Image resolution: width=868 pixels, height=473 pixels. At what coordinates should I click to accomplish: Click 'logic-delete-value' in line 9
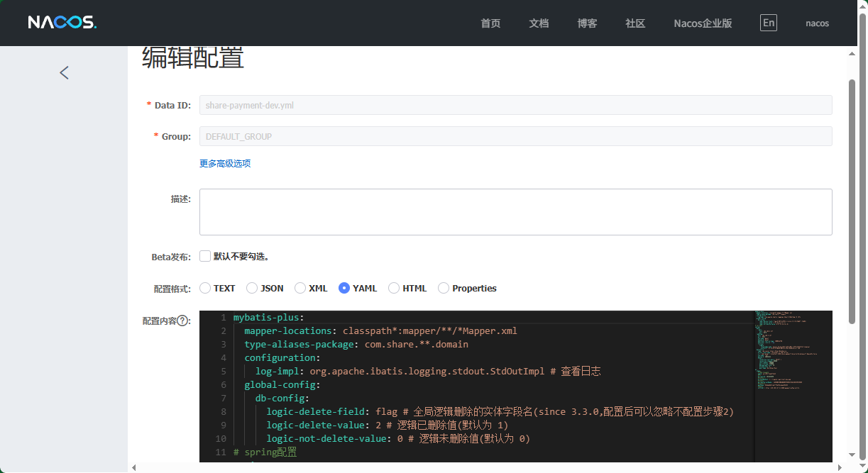(x=316, y=425)
